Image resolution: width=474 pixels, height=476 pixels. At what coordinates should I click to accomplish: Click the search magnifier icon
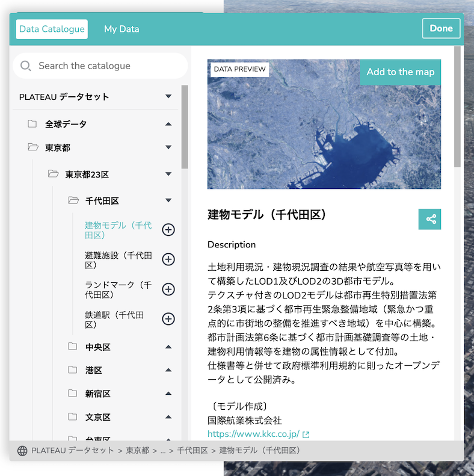pyautogui.click(x=25, y=66)
